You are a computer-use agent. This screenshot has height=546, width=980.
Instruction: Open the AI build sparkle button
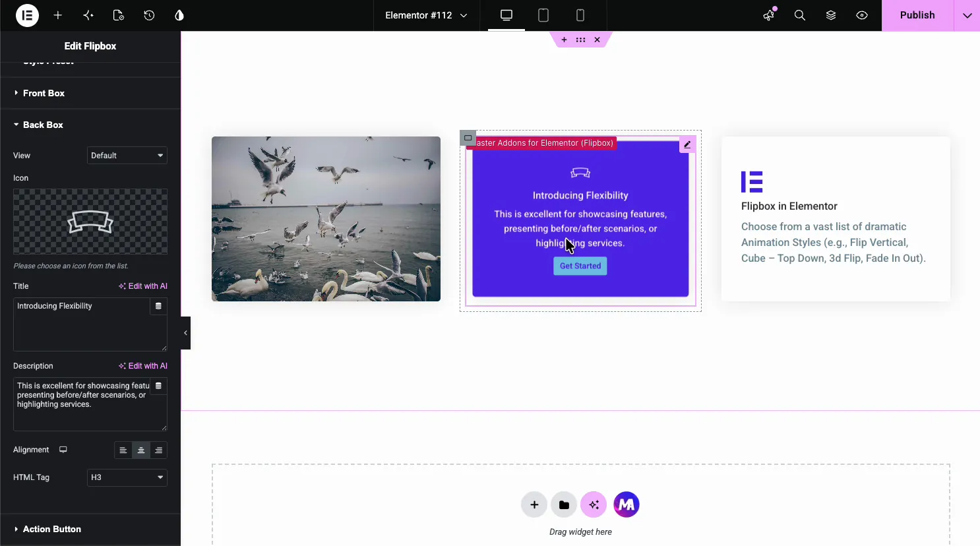tap(594, 504)
